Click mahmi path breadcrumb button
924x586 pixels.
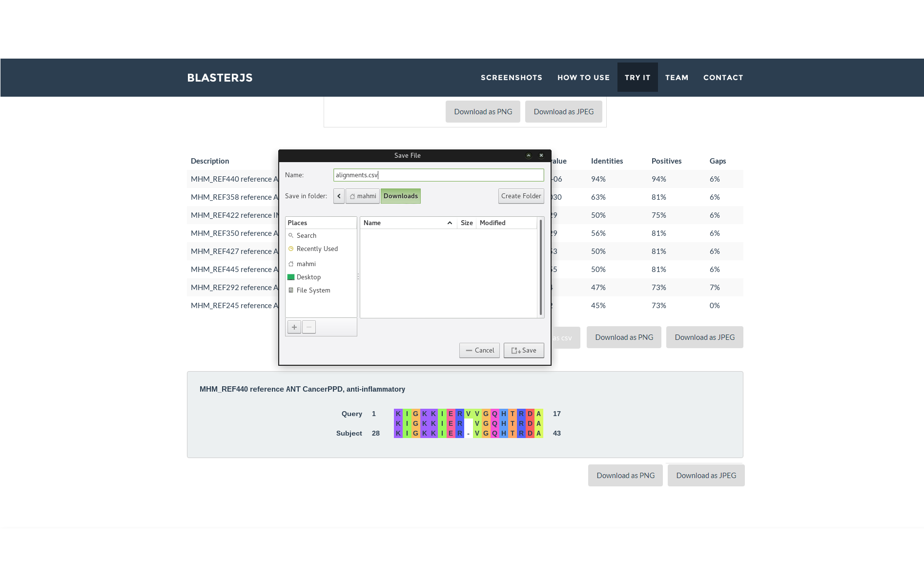coord(363,196)
